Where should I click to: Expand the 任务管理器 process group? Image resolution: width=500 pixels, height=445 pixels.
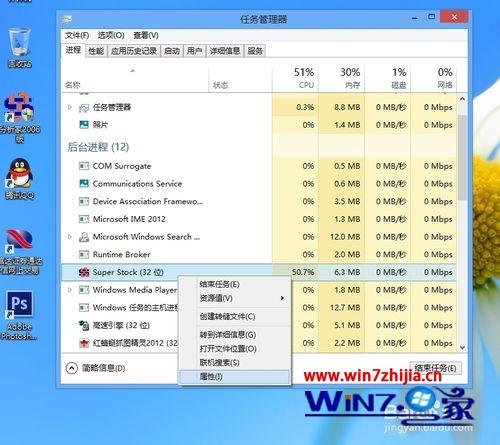pyautogui.click(x=70, y=107)
